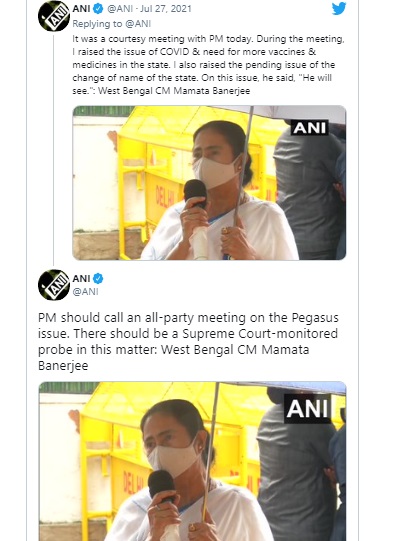This screenshot has height=541, width=395.
Task: Open the @ANI handle beside Jul 27 date
Action: [120, 9]
